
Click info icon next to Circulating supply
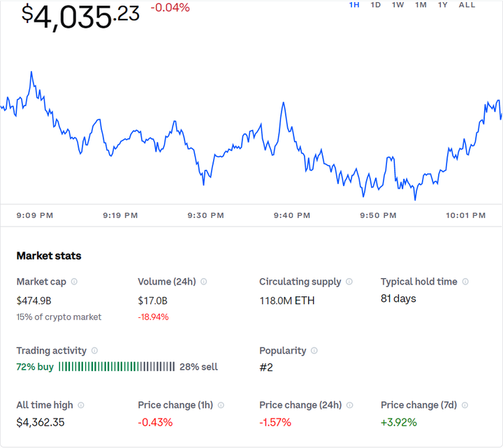[349, 282]
